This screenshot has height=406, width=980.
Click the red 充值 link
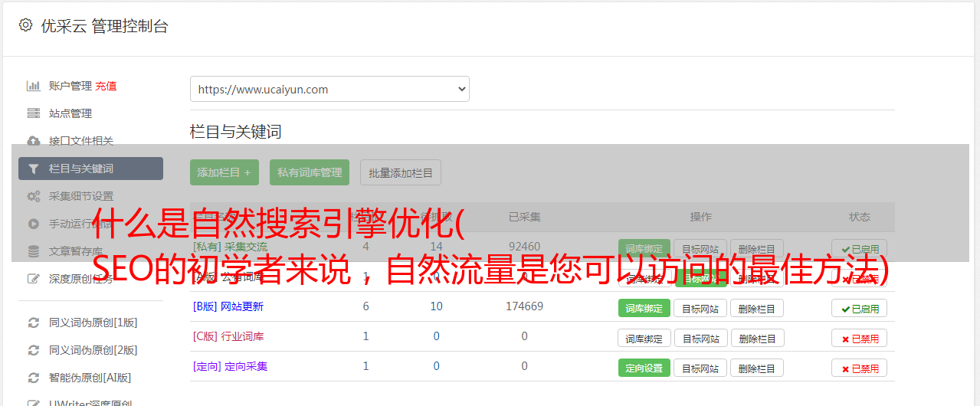coord(106,86)
